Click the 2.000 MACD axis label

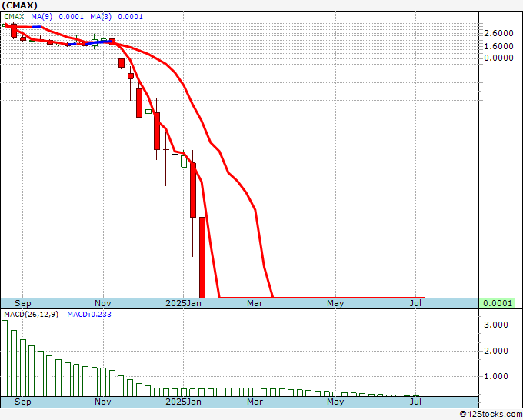pyautogui.click(x=496, y=351)
